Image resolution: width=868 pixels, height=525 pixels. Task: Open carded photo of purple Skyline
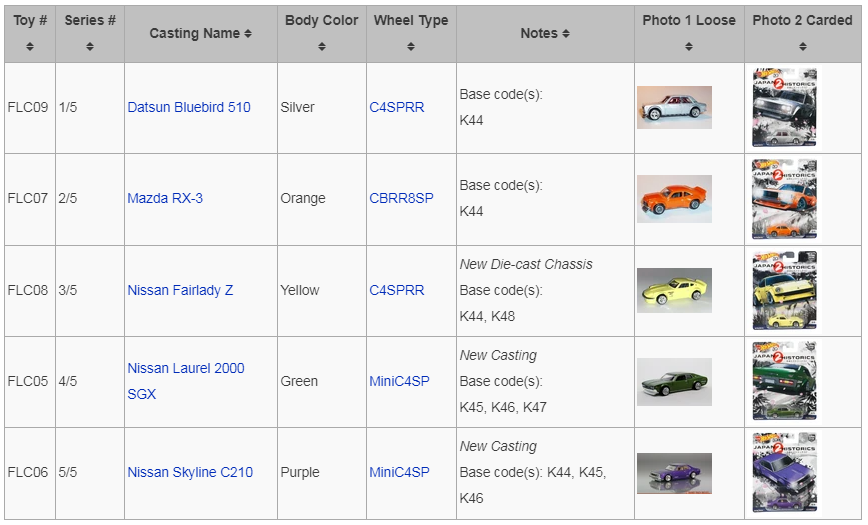(x=784, y=472)
